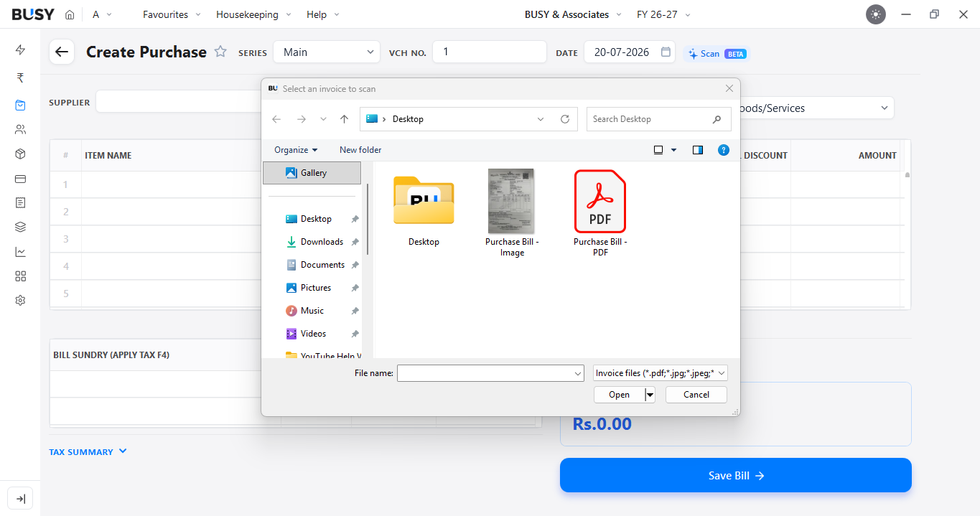Click the Scan BETA button
This screenshot has width=980, height=516.
(717, 53)
